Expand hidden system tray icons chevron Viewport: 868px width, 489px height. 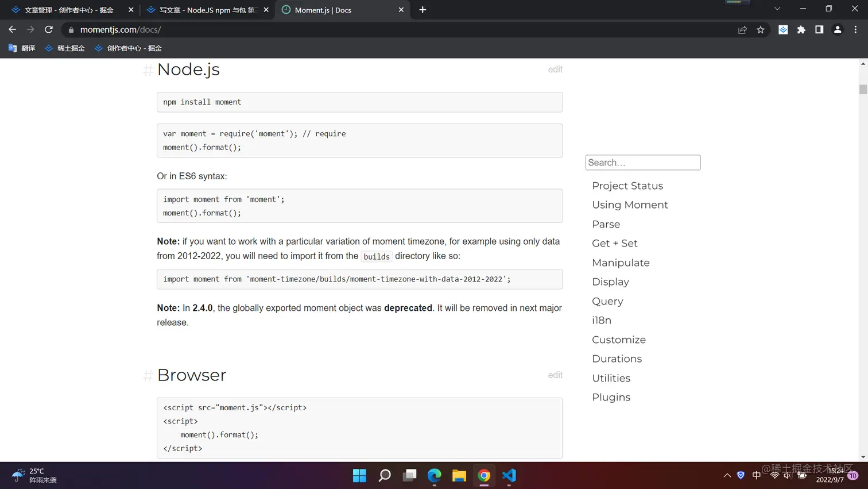[727, 476]
